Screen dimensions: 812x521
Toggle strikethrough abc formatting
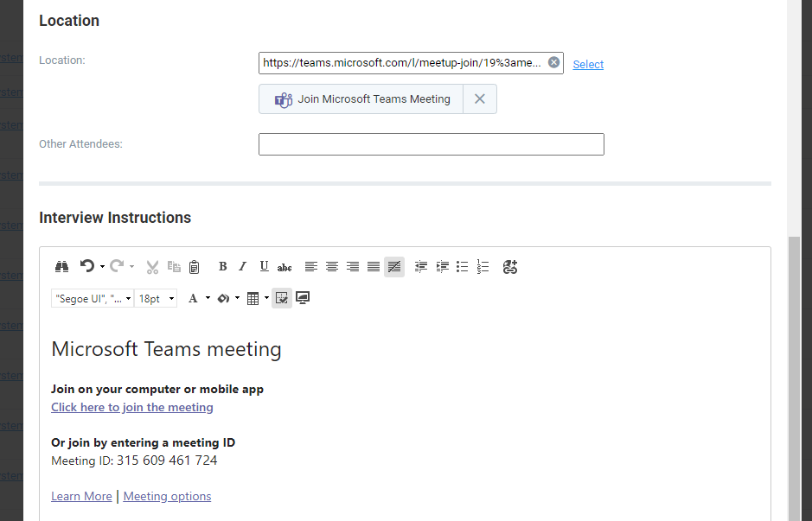[x=285, y=267]
